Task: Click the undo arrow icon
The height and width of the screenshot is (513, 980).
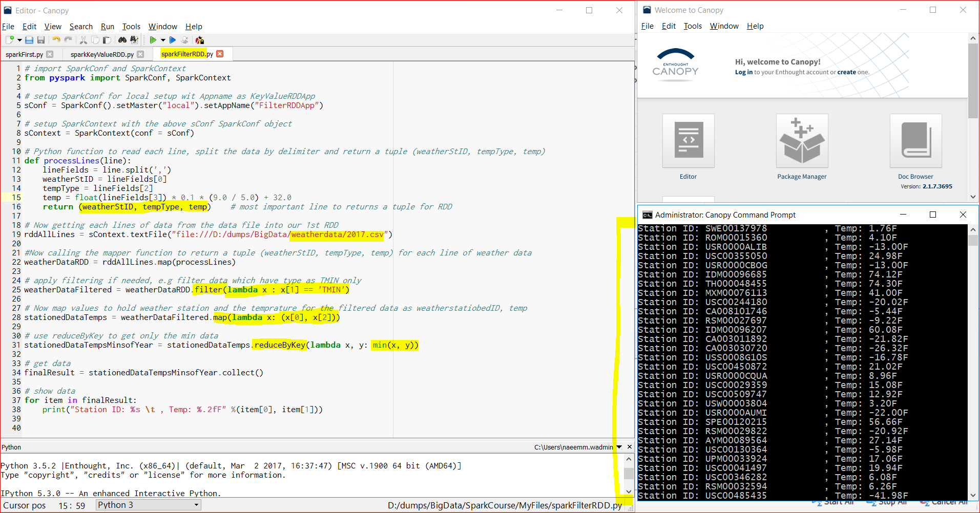Action: pyautogui.click(x=56, y=40)
